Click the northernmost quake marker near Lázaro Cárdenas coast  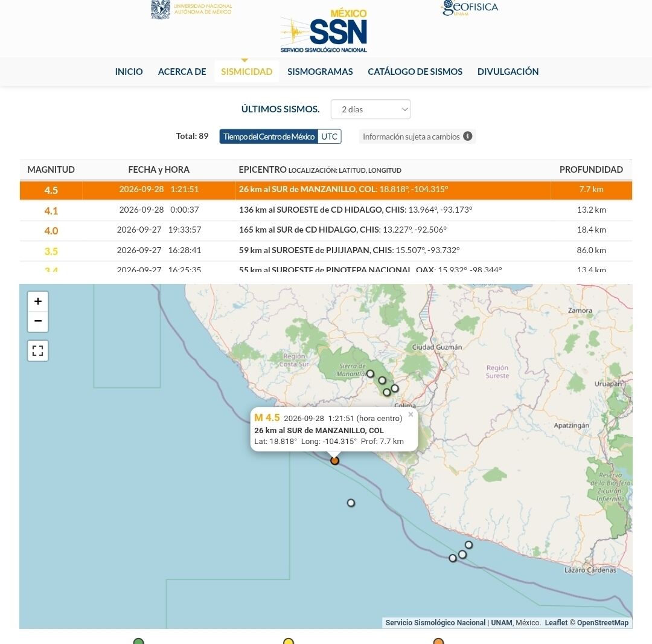click(x=468, y=544)
